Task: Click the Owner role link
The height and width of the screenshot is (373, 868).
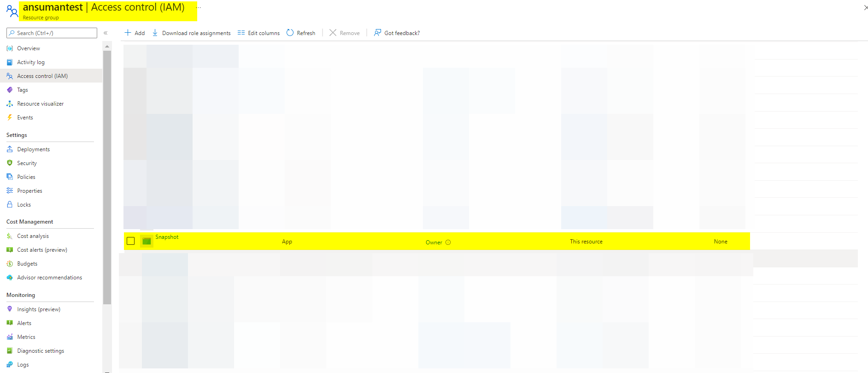Action: (x=434, y=243)
